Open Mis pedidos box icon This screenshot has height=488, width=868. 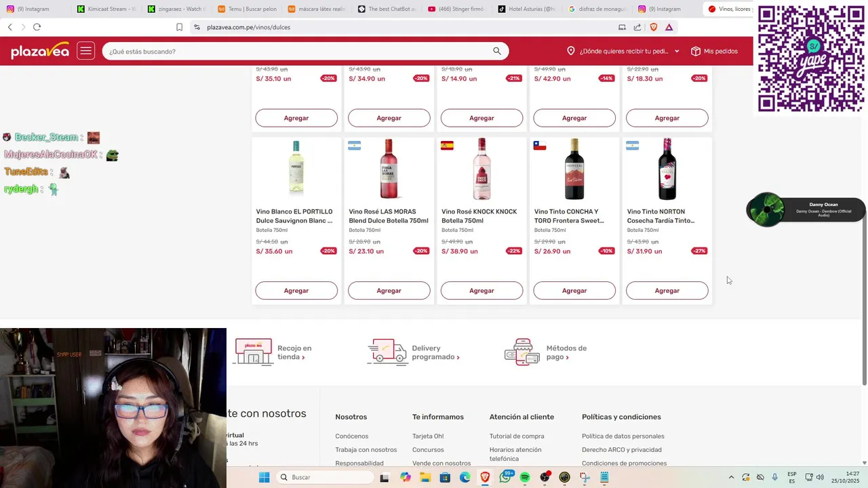tap(696, 51)
